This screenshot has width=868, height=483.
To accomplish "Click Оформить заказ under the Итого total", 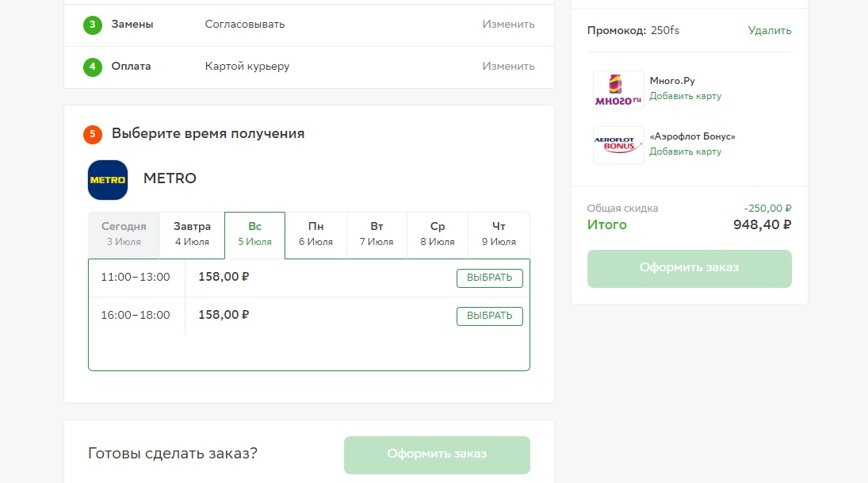I will pyautogui.click(x=689, y=269).
